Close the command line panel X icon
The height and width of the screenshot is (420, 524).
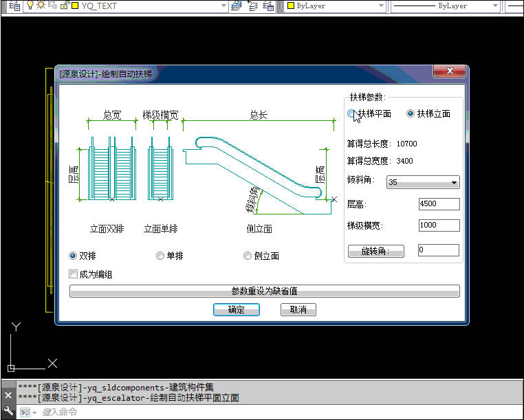click(x=8, y=396)
